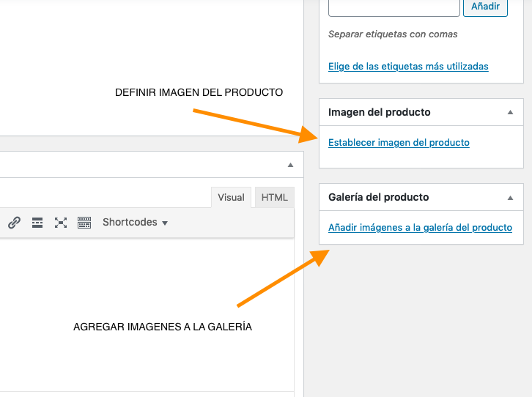The image size is (532, 397).
Task: Switch to the HTML editor tab
Action: pyautogui.click(x=275, y=197)
